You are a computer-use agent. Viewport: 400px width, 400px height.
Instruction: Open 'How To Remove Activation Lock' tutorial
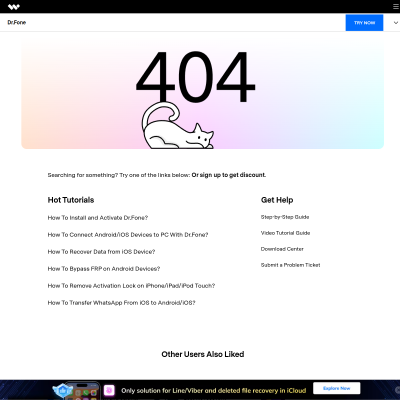[131, 286]
